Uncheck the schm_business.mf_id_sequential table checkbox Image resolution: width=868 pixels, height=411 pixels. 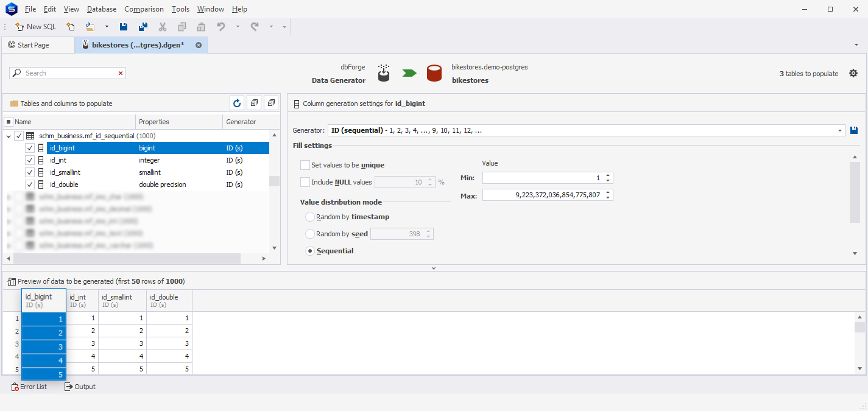[19, 136]
